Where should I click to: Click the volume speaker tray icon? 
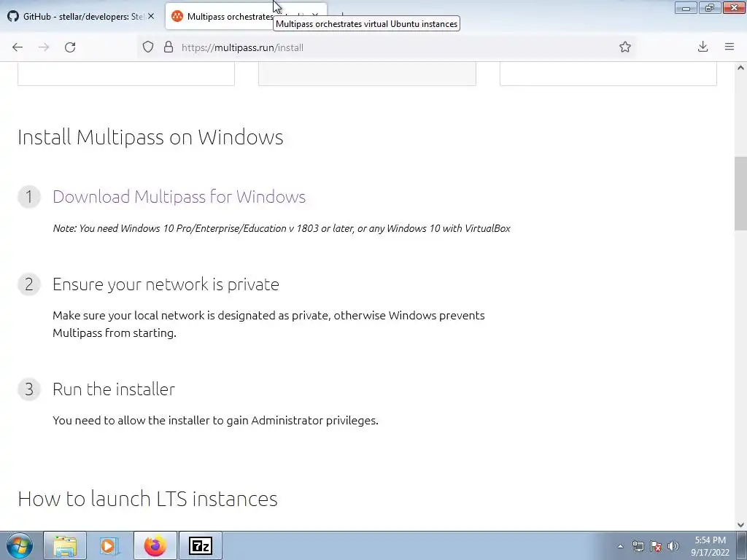(673, 546)
